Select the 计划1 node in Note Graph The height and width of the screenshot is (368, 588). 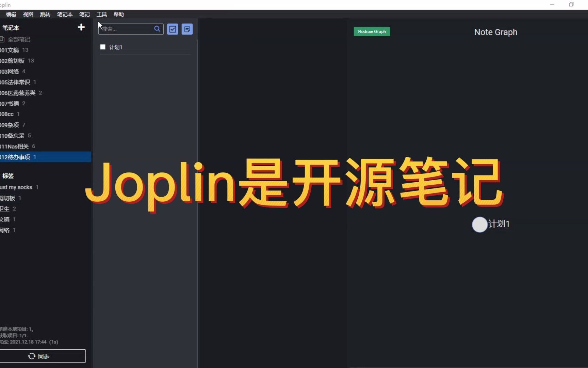point(480,225)
